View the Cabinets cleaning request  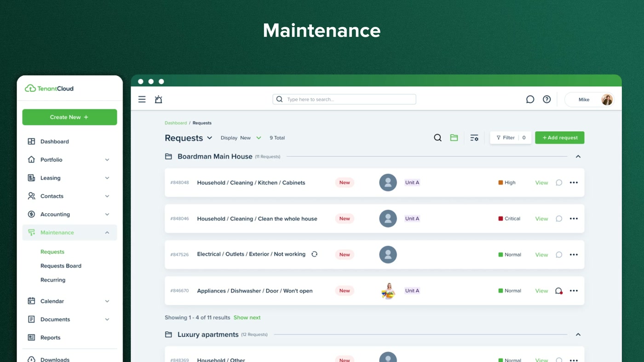(541, 183)
